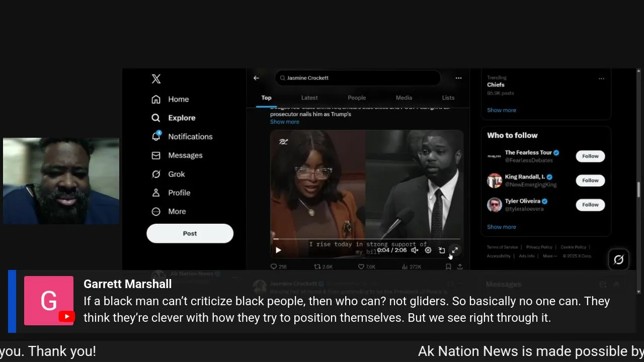644x362 pixels.
Task: Open the Ads info footer link
Action: [x=527, y=256]
